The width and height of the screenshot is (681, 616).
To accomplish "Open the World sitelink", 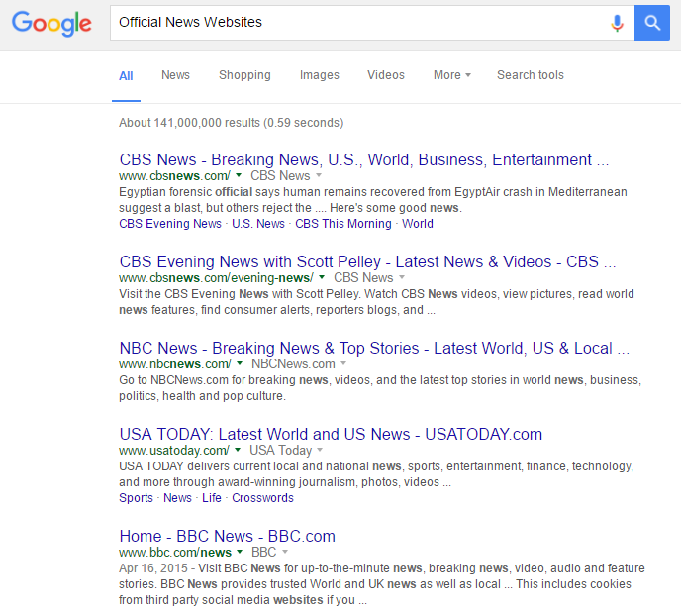I will coord(418,223).
